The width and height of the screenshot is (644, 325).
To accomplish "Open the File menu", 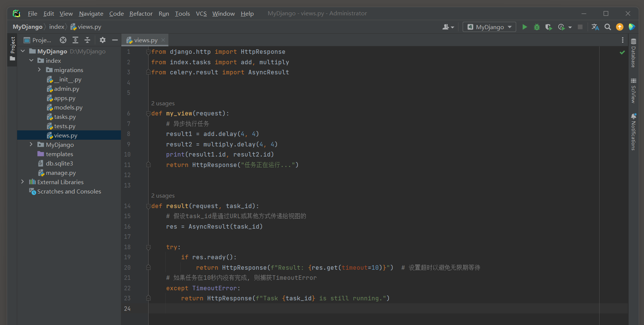I will [32, 13].
